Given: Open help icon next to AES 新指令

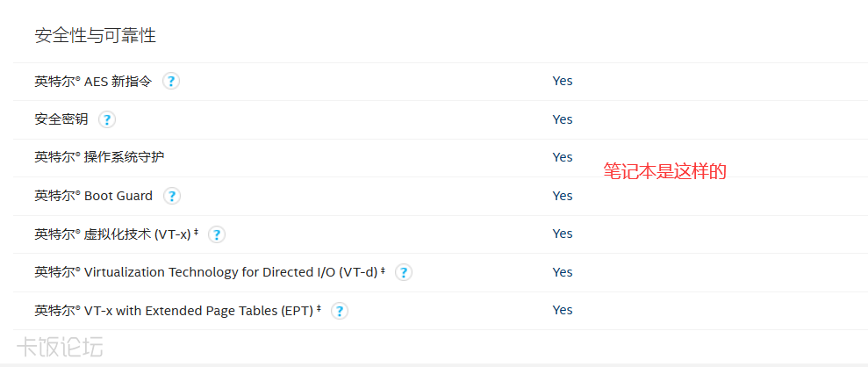Looking at the screenshot, I should [171, 82].
